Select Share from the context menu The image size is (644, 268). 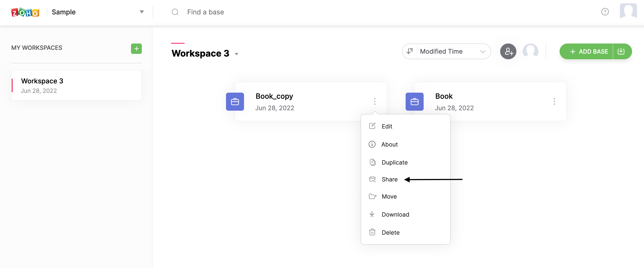click(x=389, y=179)
